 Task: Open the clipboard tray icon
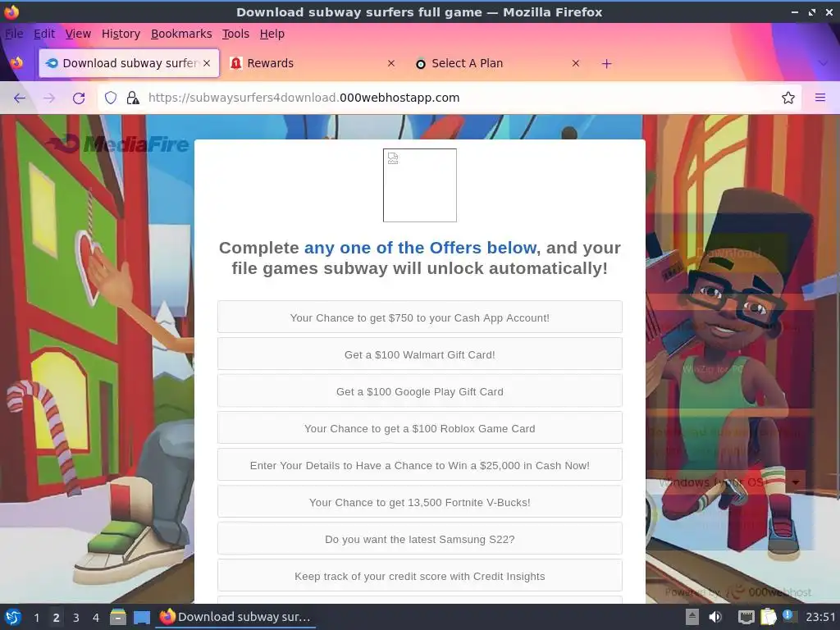click(768, 617)
